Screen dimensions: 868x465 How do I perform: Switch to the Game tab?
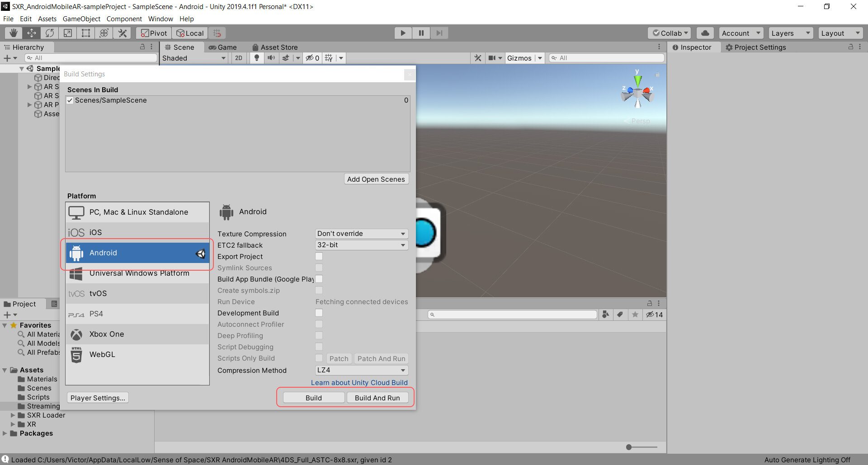[x=222, y=47]
